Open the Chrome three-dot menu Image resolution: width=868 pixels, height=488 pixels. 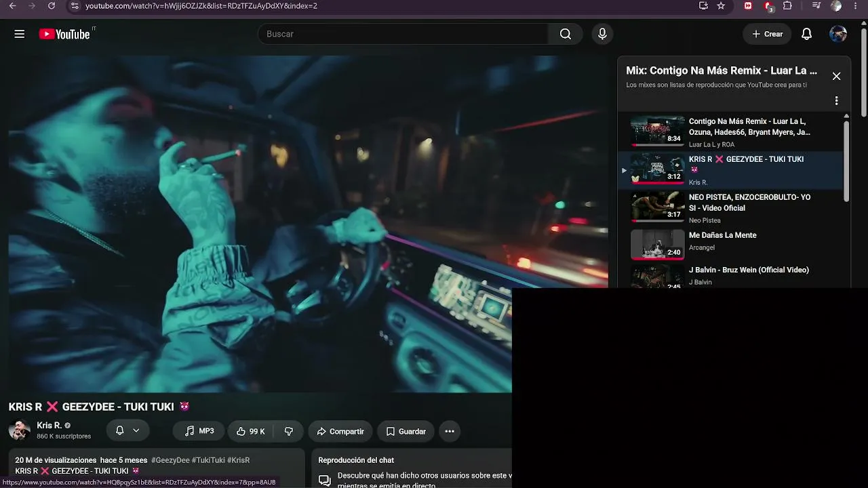[856, 6]
